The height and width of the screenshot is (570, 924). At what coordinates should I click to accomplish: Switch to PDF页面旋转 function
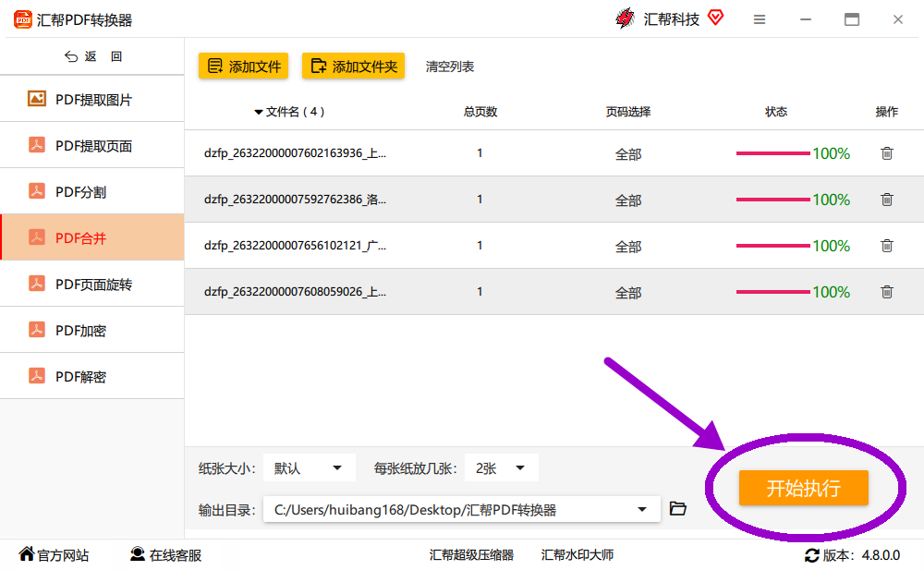click(91, 284)
